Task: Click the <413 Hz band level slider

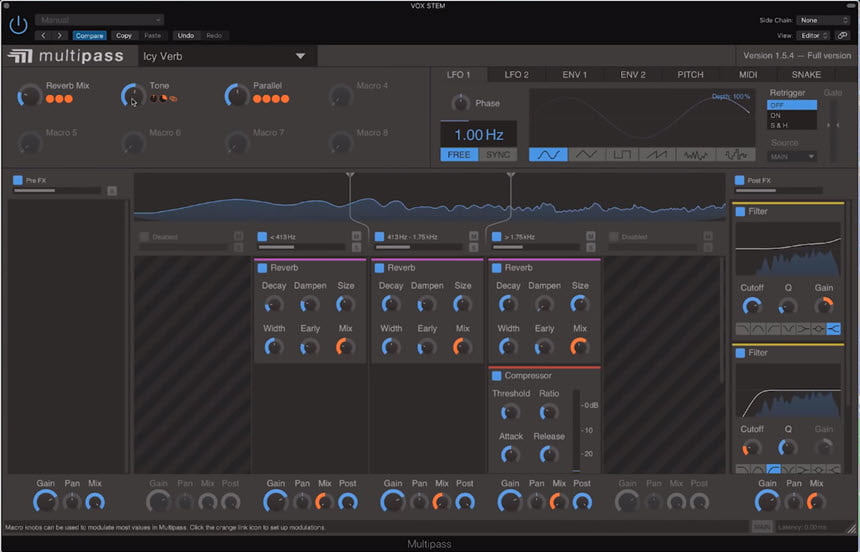Action: point(303,247)
